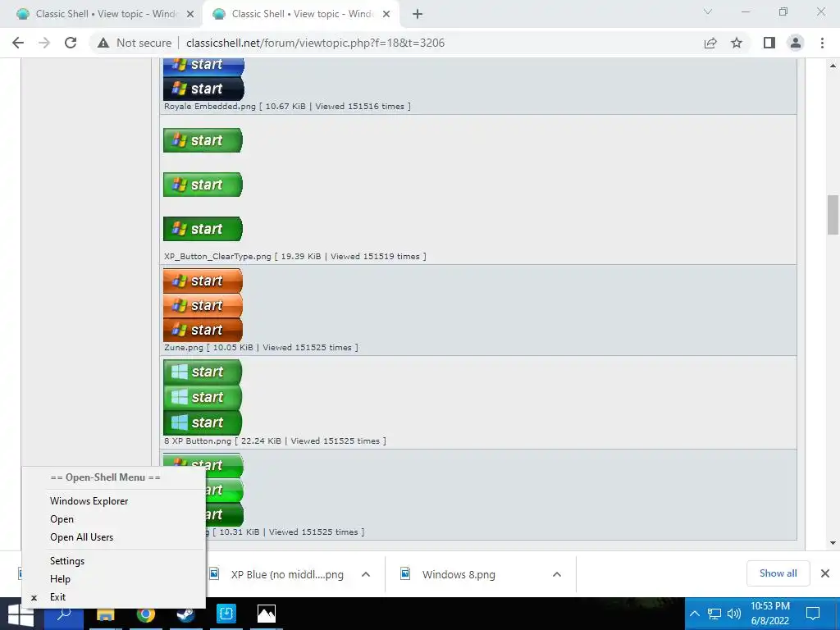
Task: Click the Zune orange start button image
Action: pyautogui.click(x=203, y=305)
